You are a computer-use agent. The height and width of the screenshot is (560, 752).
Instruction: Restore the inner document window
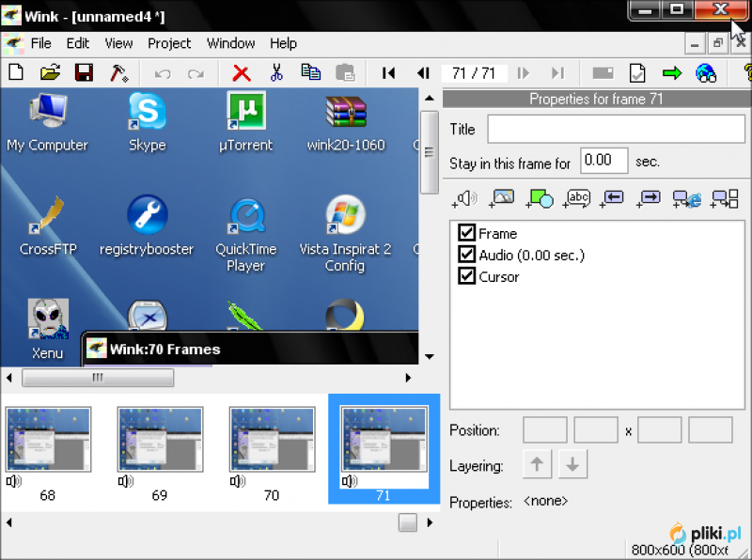pos(718,44)
